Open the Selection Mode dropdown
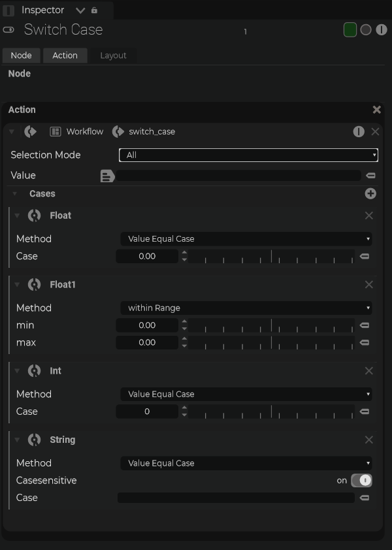Screen dimensions: 392x550 tap(248, 155)
